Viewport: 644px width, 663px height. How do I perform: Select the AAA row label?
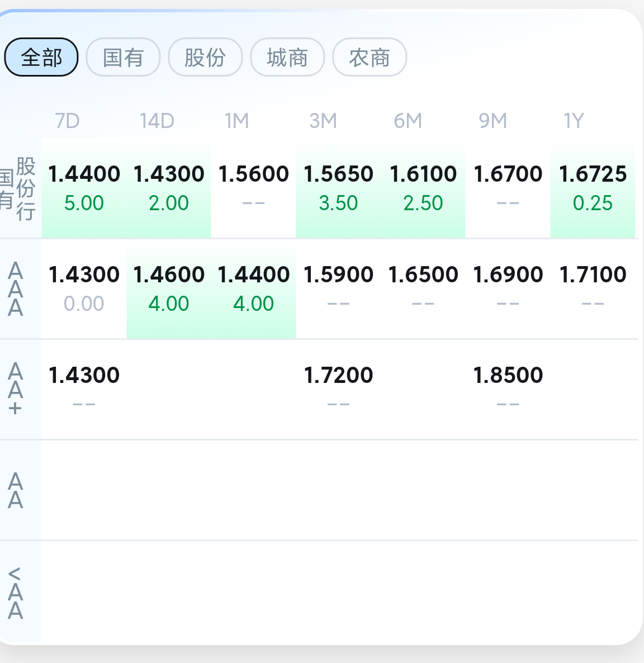click(16, 289)
